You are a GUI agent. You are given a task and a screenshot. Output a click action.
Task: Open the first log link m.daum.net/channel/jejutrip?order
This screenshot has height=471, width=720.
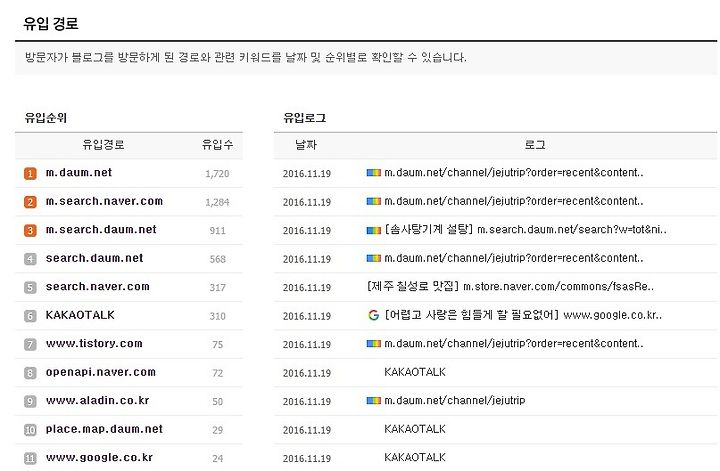tap(513, 173)
